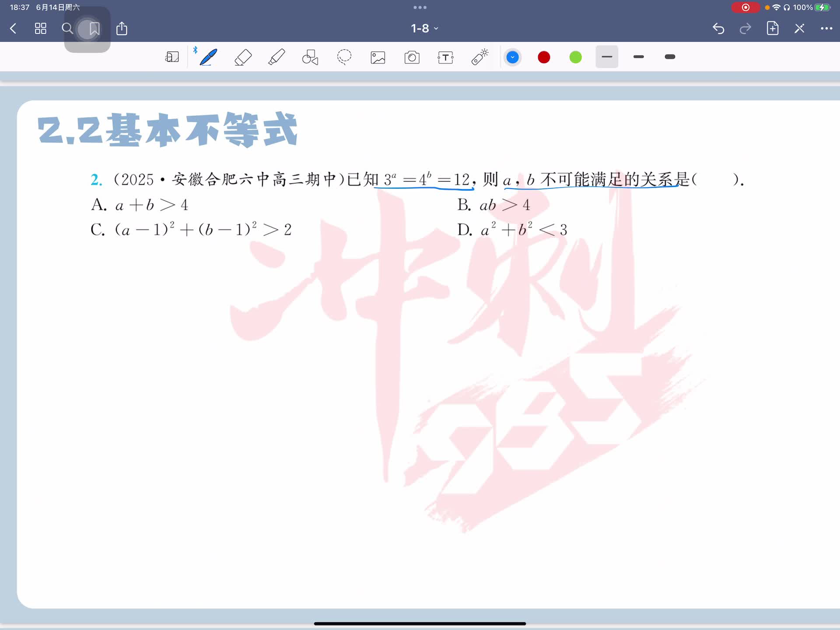Screen dimensions: 840x630
Task: Expand the 1-8 document title dropdown
Action: point(424,28)
